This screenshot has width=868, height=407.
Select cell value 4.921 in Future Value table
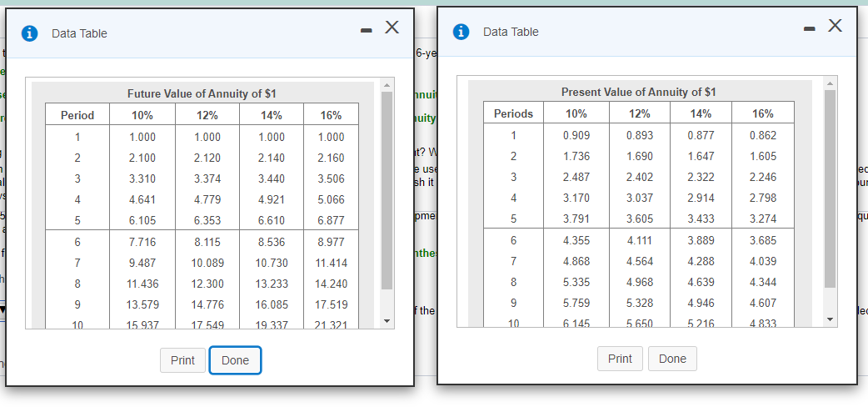[272, 199]
